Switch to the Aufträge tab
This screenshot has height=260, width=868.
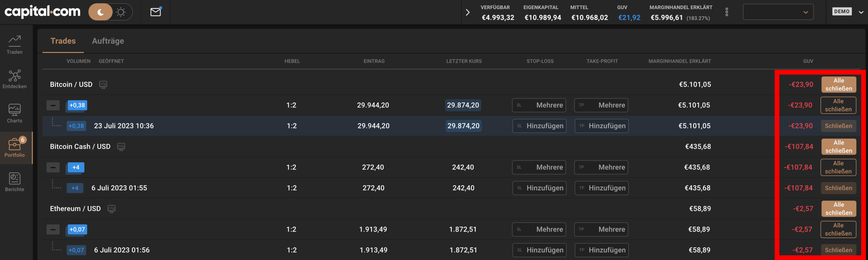[x=108, y=41]
